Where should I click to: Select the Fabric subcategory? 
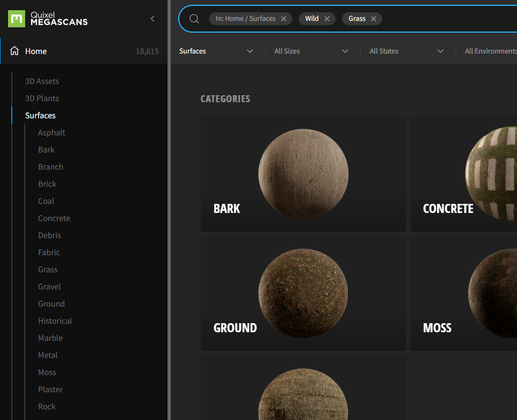point(49,253)
